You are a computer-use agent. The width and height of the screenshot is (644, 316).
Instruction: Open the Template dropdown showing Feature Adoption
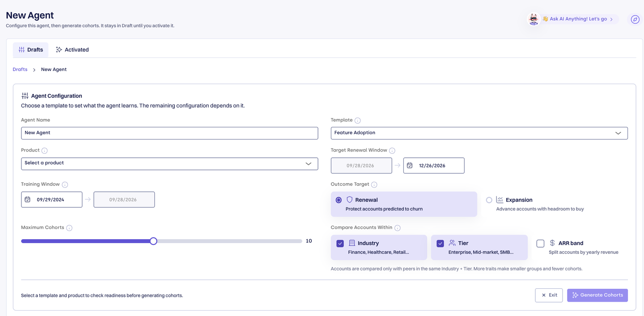(479, 133)
